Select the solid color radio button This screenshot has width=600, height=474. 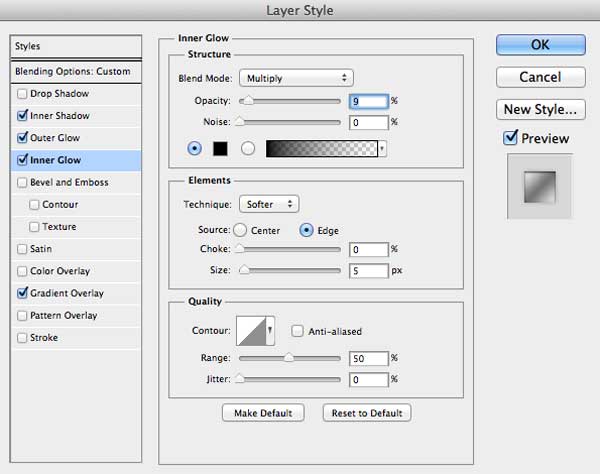pyautogui.click(x=194, y=148)
